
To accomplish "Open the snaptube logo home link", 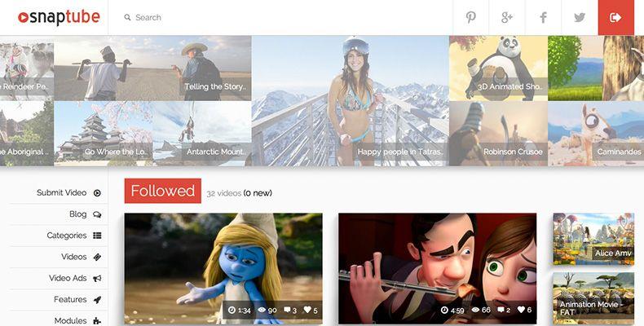I will (60, 17).
